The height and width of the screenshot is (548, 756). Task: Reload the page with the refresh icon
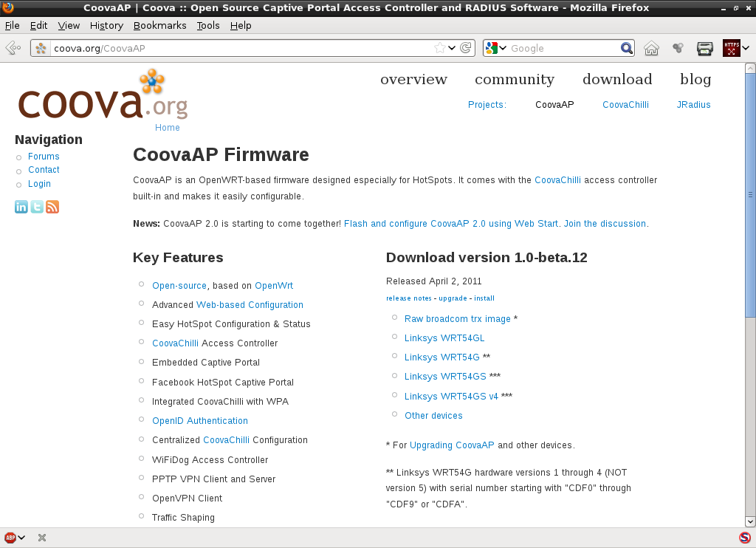point(466,48)
